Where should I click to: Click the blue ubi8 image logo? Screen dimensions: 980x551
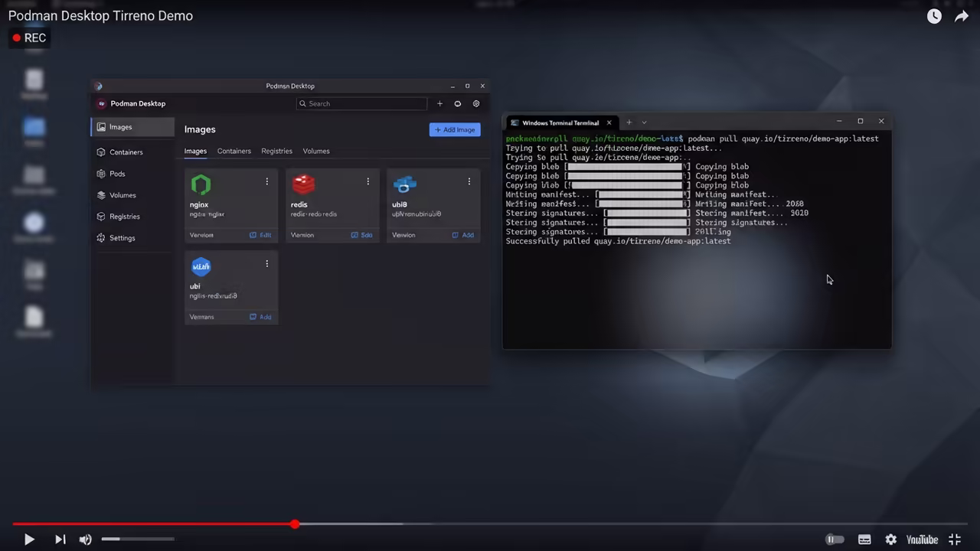404,184
